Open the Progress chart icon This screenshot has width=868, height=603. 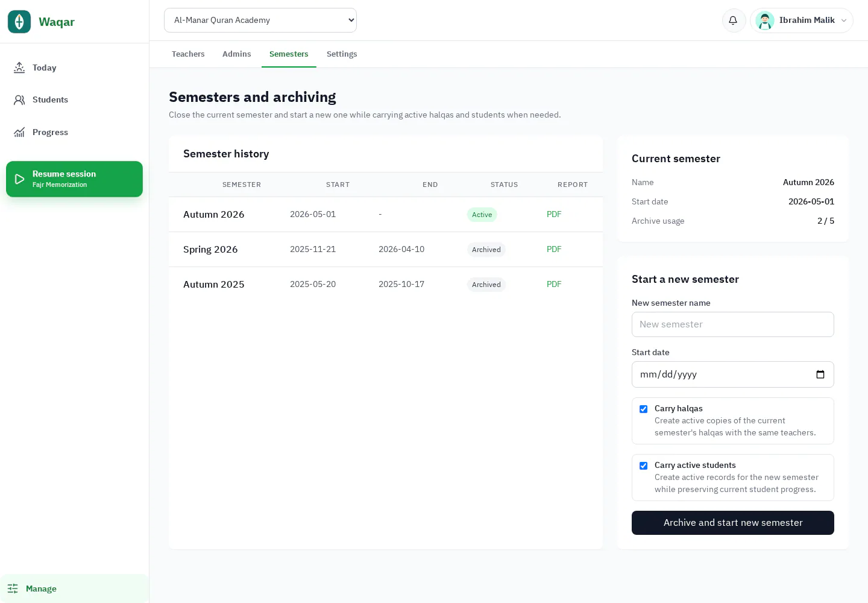pyautogui.click(x=19, y=132)
